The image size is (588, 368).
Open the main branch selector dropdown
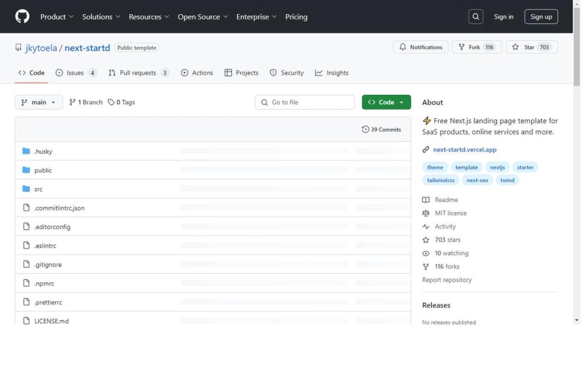(39, 102)
